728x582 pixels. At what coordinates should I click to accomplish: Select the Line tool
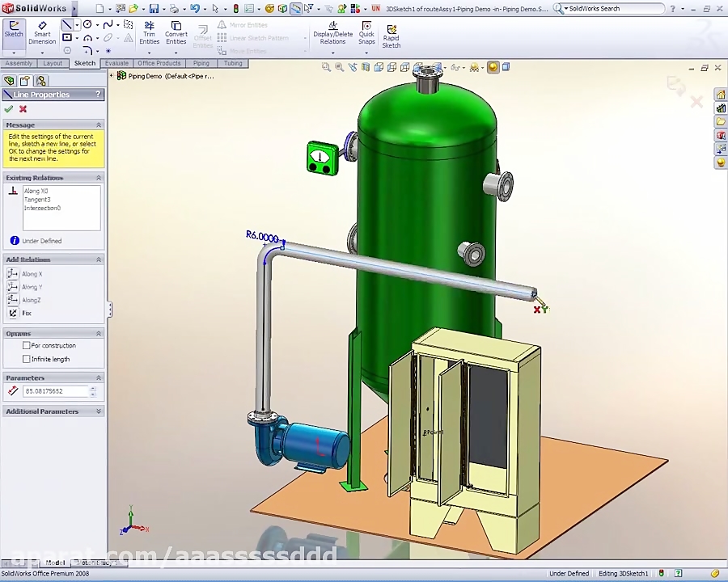pyautogui.click(x=68, y=25)
